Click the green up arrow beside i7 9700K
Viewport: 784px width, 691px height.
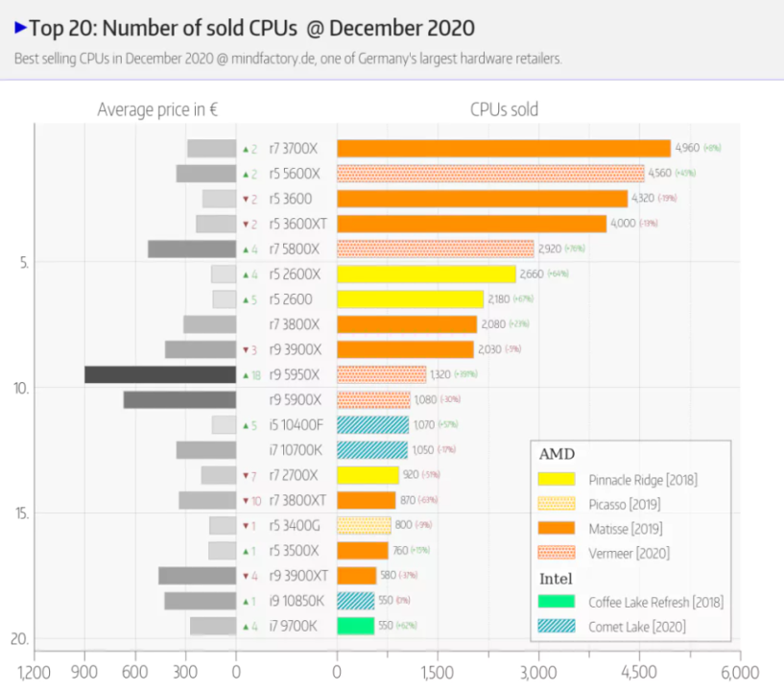tap(245, 626)
